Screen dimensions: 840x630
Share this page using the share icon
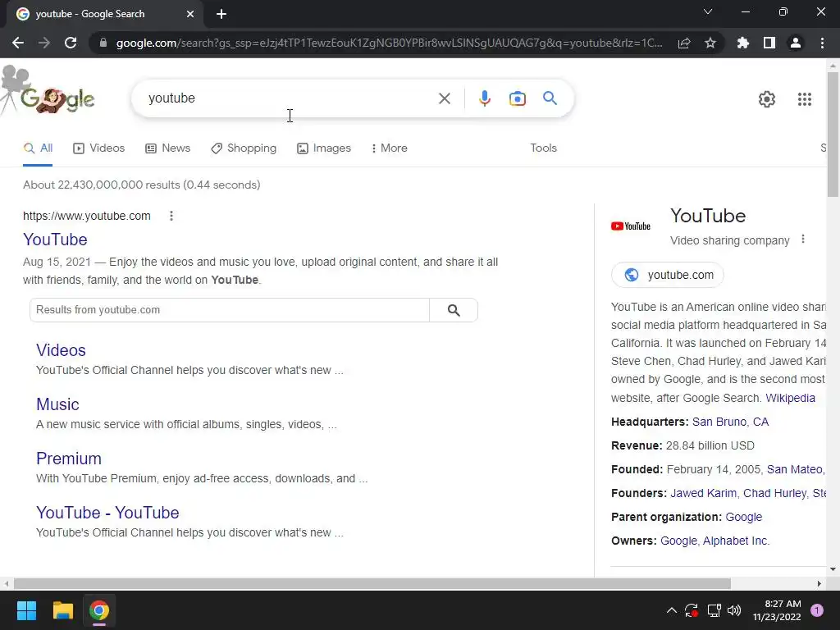tap(684, 43)
